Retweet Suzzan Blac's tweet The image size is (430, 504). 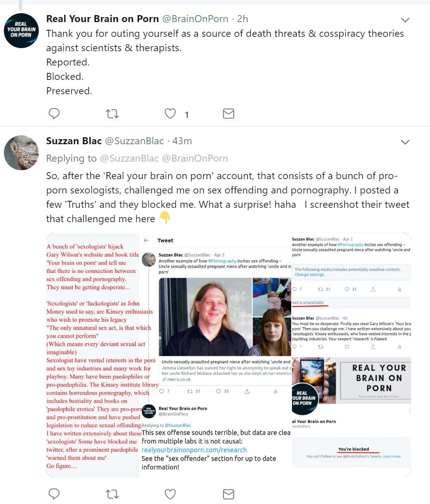[x=112, y=494]
